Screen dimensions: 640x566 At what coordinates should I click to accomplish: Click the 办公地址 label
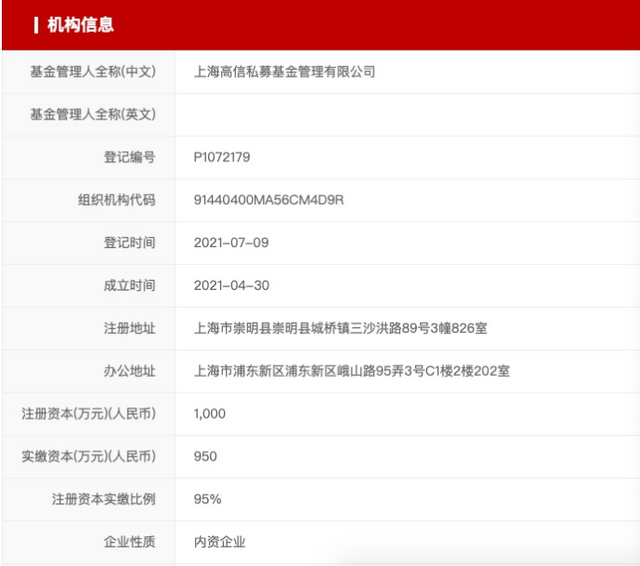[x=129, y=371]
